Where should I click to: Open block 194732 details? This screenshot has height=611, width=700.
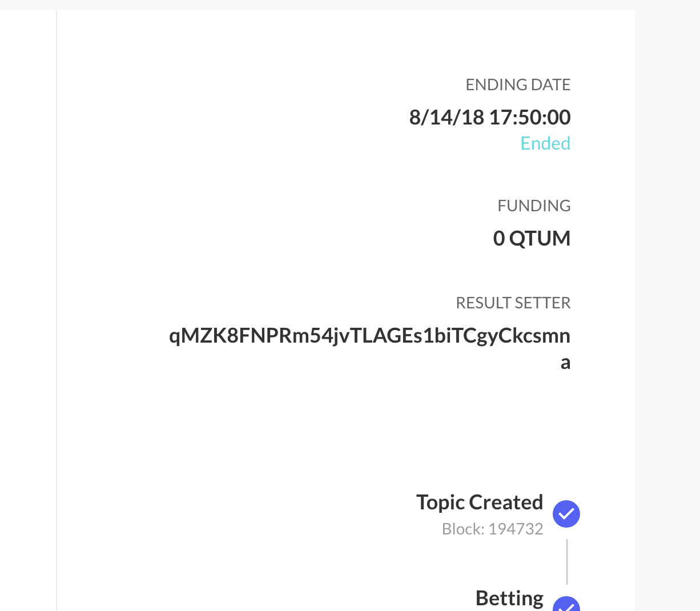pyautogui.click(x=492, y=529)
